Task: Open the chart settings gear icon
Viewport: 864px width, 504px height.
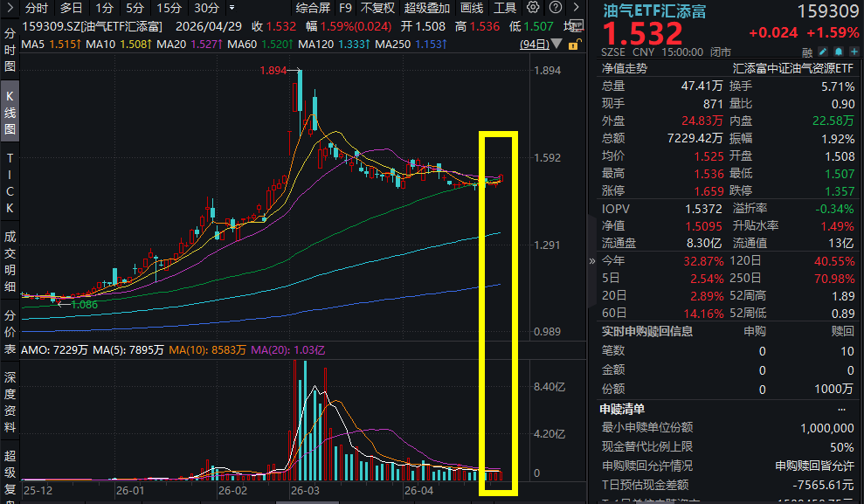Action: pos(533,8)
